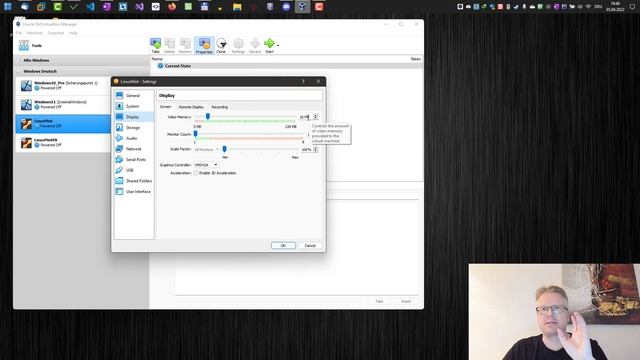Select Display category in settings sidebar
The height and width of the screenshot is (360, 640).
133,117
